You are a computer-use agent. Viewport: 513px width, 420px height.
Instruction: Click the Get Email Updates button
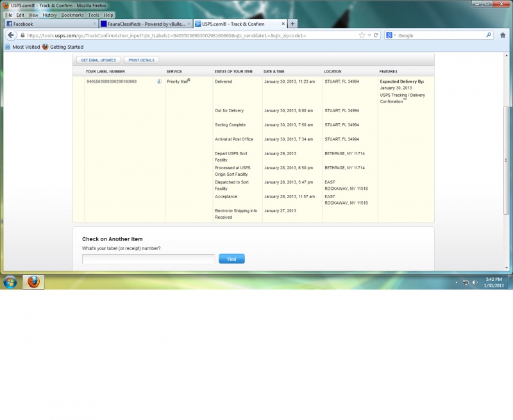pos(99,60)
